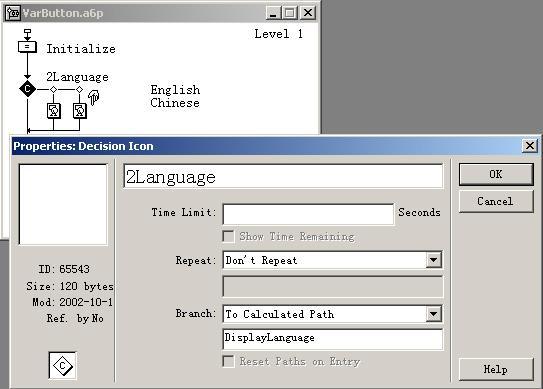Click the decision icon button in properties dialog
The image size is (543, 389).
pyautogui.click(x=62, y=365)
